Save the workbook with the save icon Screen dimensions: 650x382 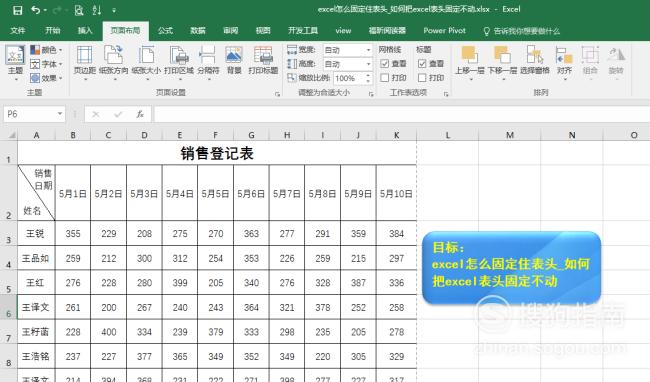click(x=17, y=10)
